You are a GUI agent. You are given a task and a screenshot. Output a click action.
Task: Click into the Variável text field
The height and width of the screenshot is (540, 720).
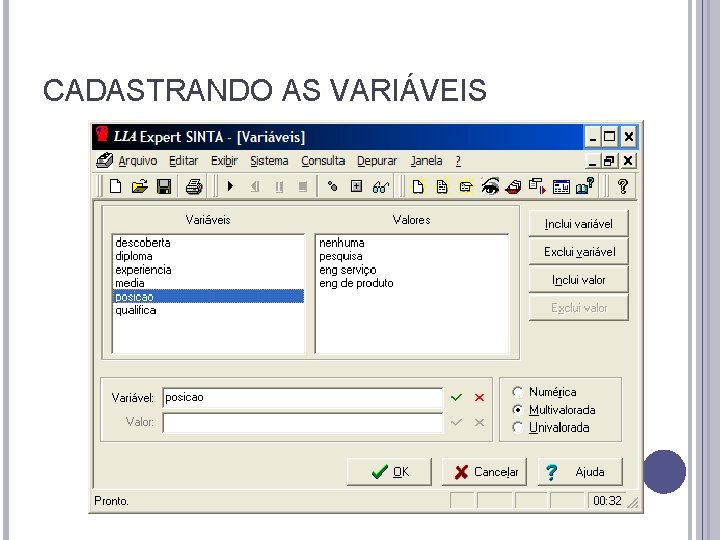point(303,398)
